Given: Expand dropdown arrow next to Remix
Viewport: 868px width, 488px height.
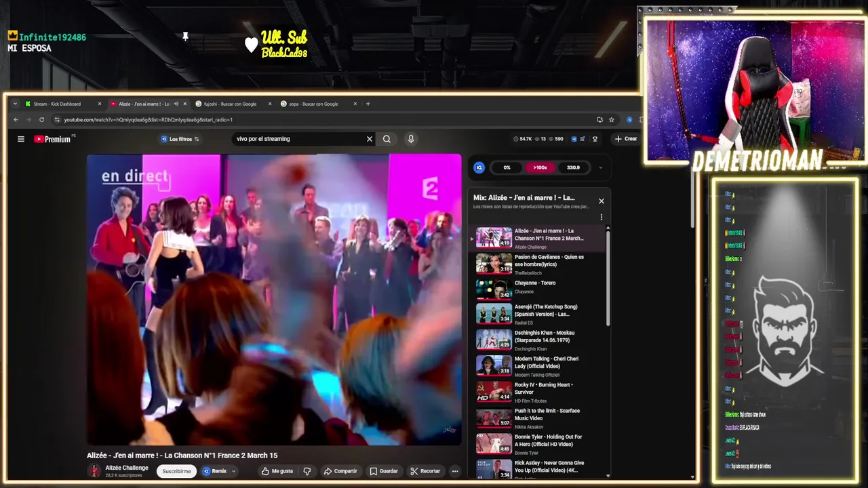Looking at the screenshot, I should point(233,471).
